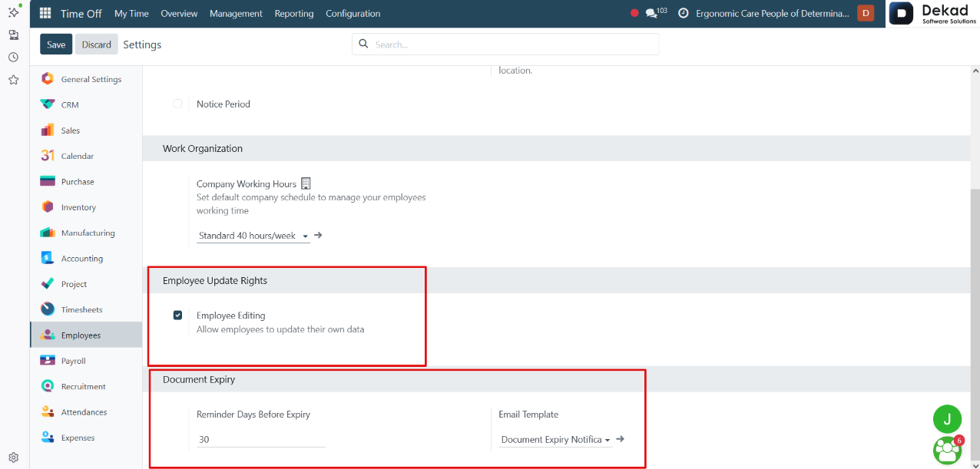The height and width of the screenshot is (469, 980).
Task: Open the gear settings icon at bottom left
Action: (x=14, y=457)
